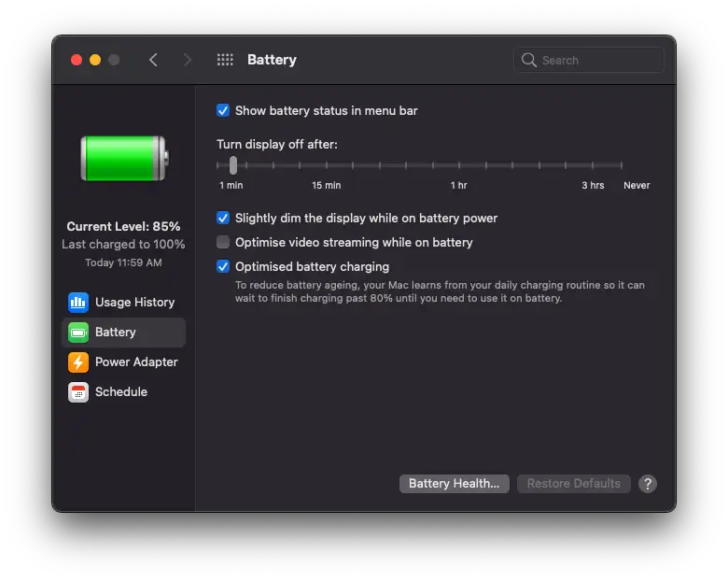Image resolution: width=728 pixels, height=581 pixels.
Task: Switch to the Power Adapter section
Action: pos(123,362)
